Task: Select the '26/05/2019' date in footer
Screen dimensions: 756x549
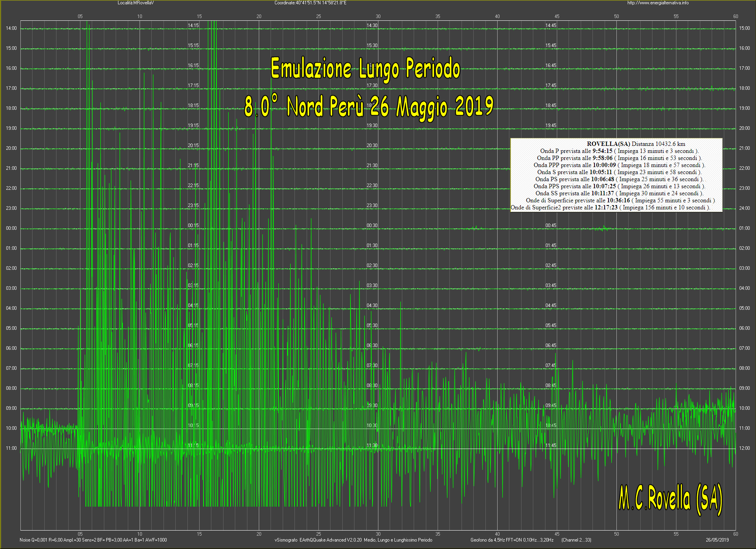Action: tap(717, 540)
